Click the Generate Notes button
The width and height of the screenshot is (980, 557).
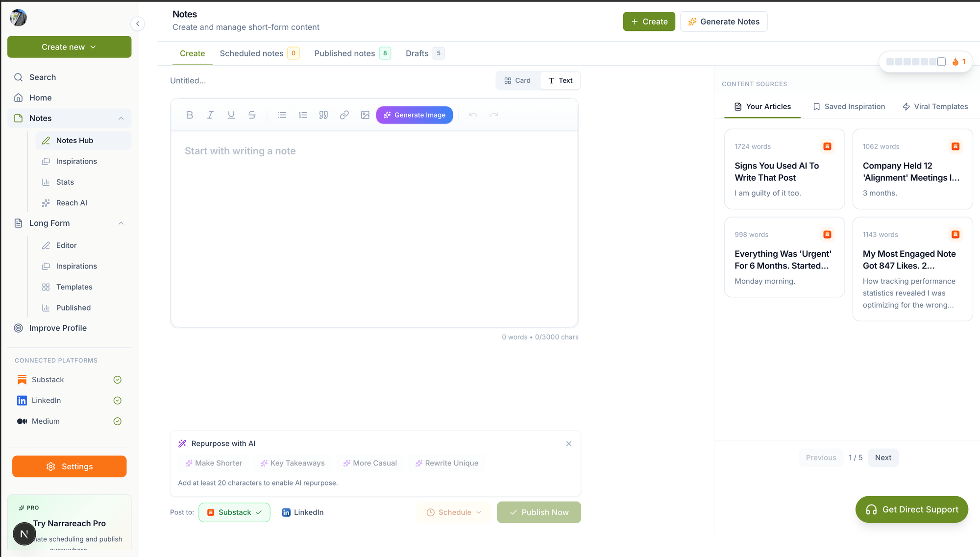(x=723, y=22)
